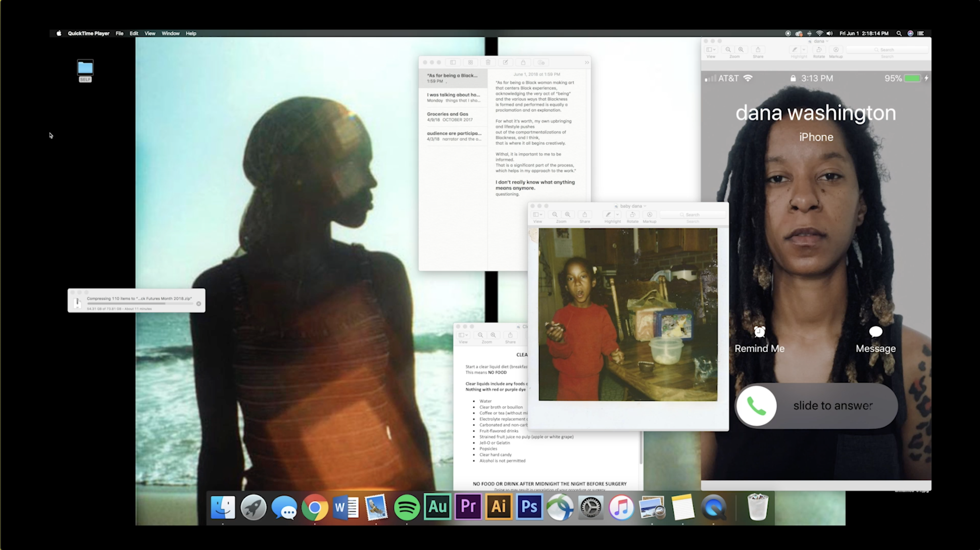Select the "audience are participa..." note
Image resolution: width=980 pixels, height=550 pixels.
coord(453,136)
